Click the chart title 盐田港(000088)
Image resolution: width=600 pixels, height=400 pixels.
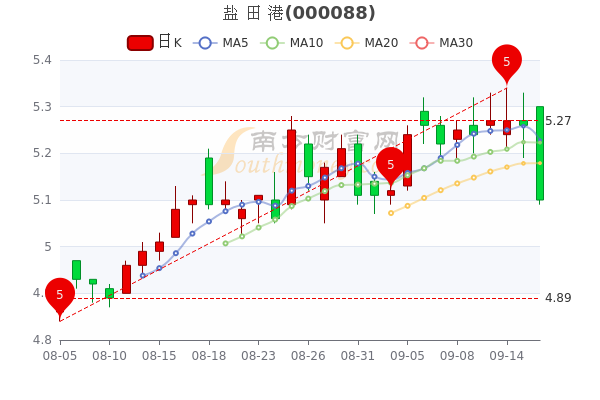[x=299, y=13]
